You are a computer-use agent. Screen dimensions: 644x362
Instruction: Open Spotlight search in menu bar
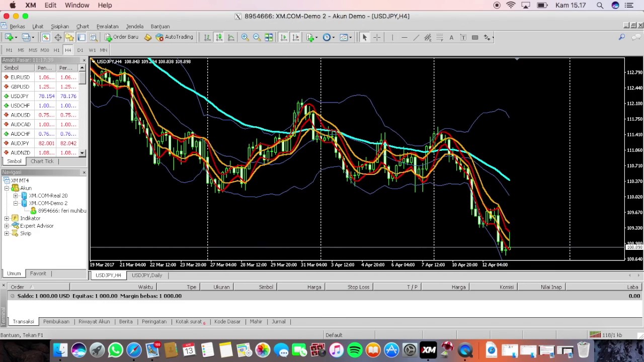click(x=600, y=5)
